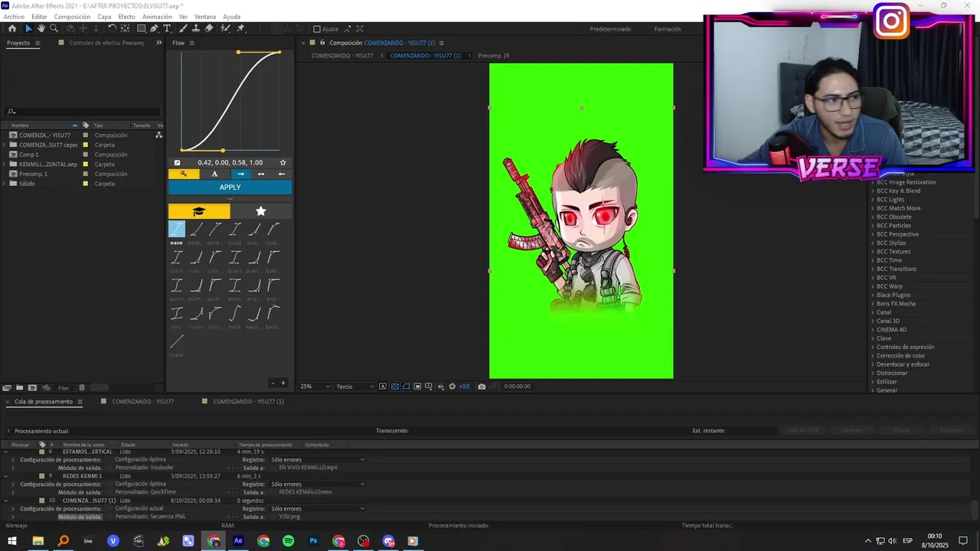Open the Tercio resolution dropdown
This screenshot has height=551, width=980.
point(354,386)
